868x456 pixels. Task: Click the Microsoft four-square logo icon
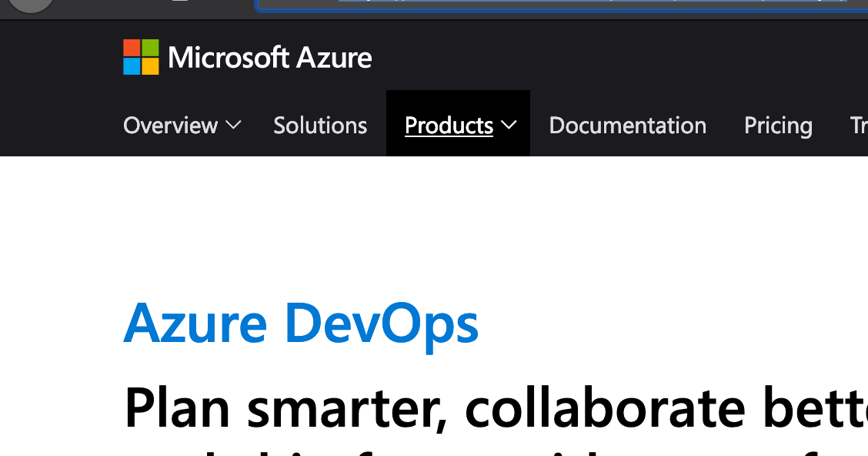click(139, 57)
